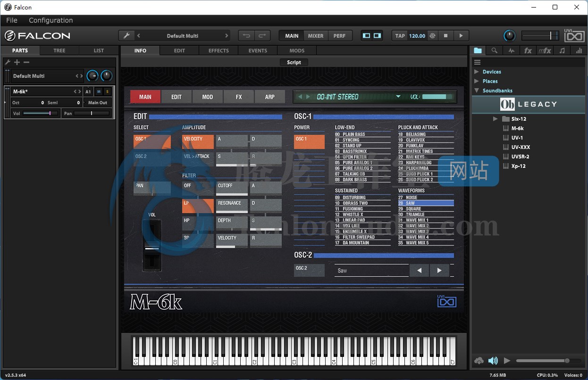Viewport: 588px width, 380px height.
Task: Select OSC 2 in the edit SELECT section
Action: point(152,159)
